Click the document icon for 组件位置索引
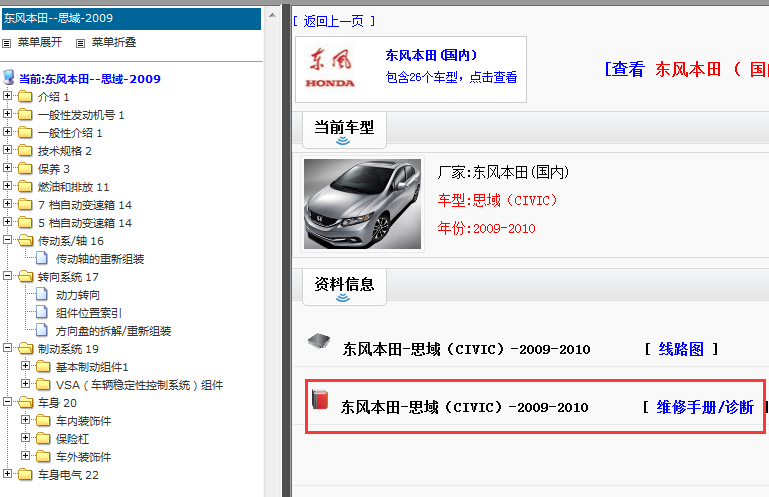769x497 pixels. 42,313
